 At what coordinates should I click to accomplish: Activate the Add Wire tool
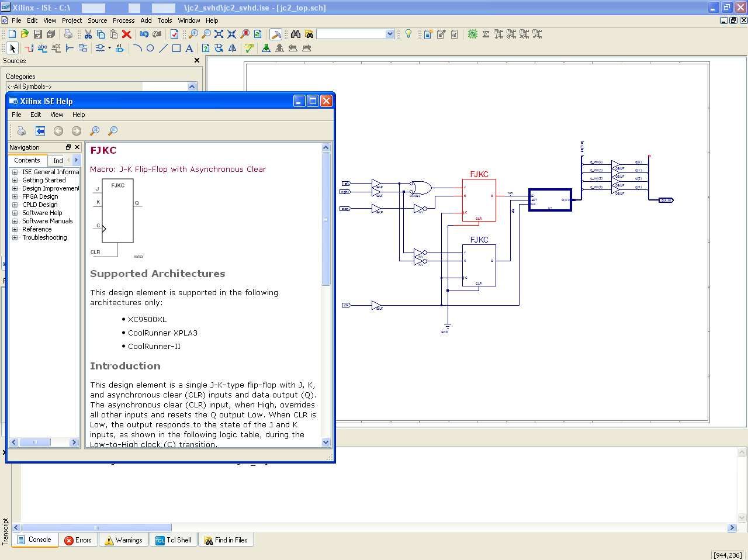tap(29, 48)
